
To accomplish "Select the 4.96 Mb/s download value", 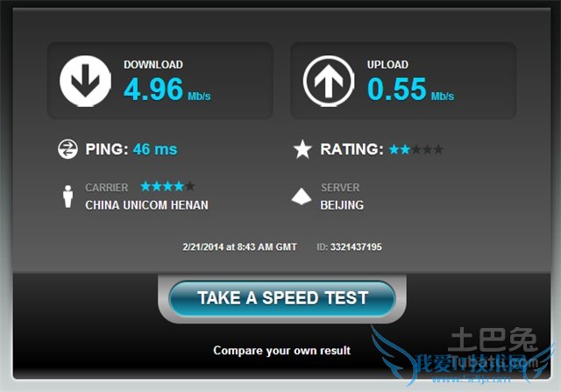I will (167, 89).
